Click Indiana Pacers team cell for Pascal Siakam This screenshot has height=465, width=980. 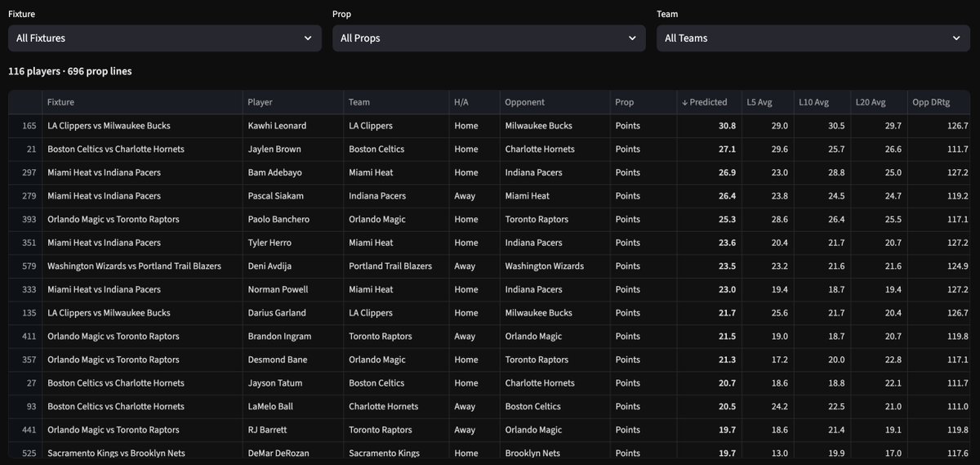tap(395, 196)
